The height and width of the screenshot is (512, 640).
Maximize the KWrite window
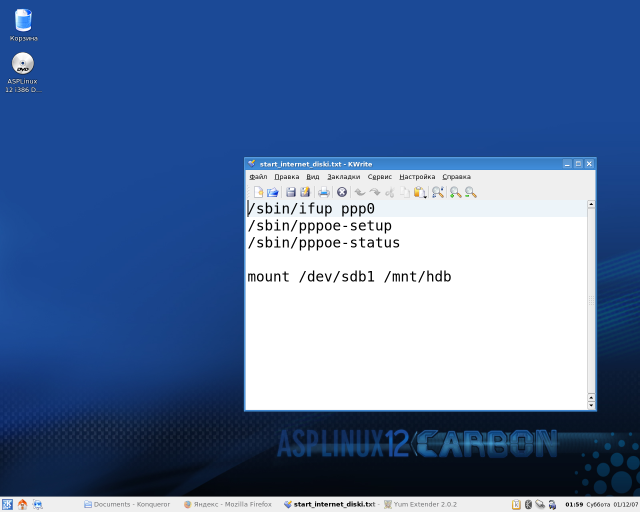(578, 164)
